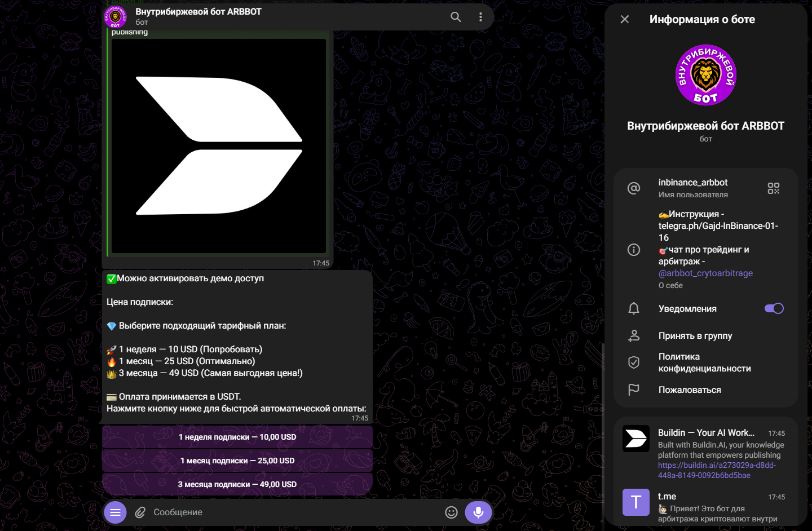
Task: Buy '1 месяц подписки — 25,00 USD'
Action: click(x=237, y=461)
